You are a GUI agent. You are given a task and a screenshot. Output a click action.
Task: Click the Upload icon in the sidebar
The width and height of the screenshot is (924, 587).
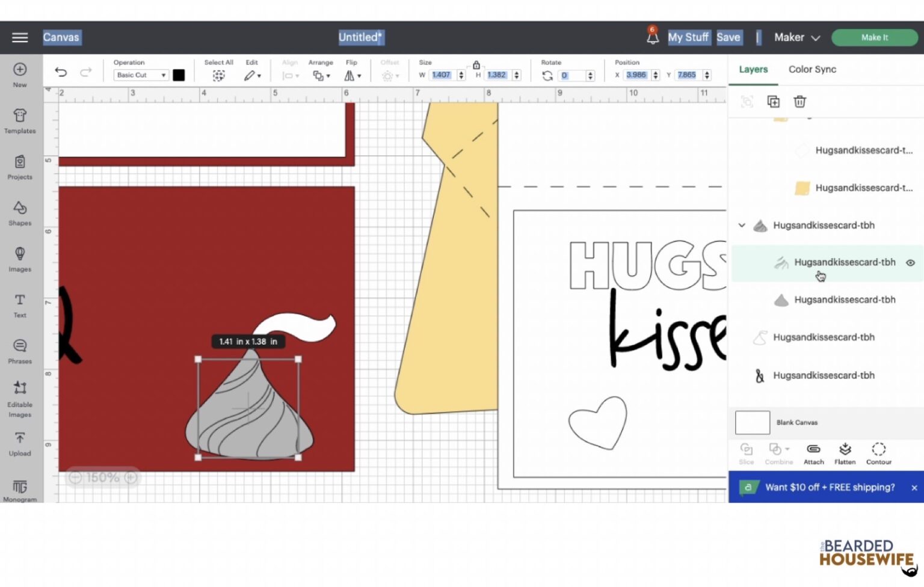20,442
